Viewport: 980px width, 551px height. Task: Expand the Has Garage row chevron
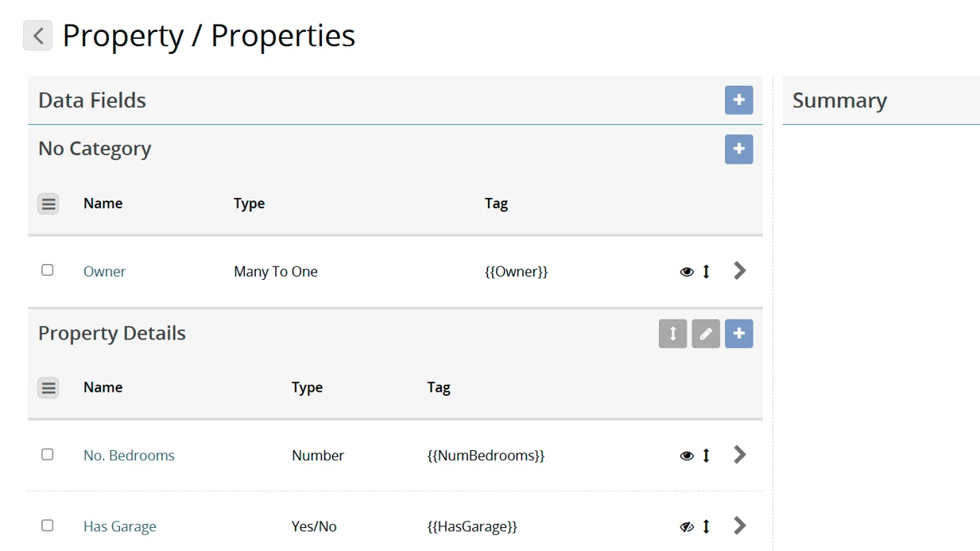tap(740, 526)
